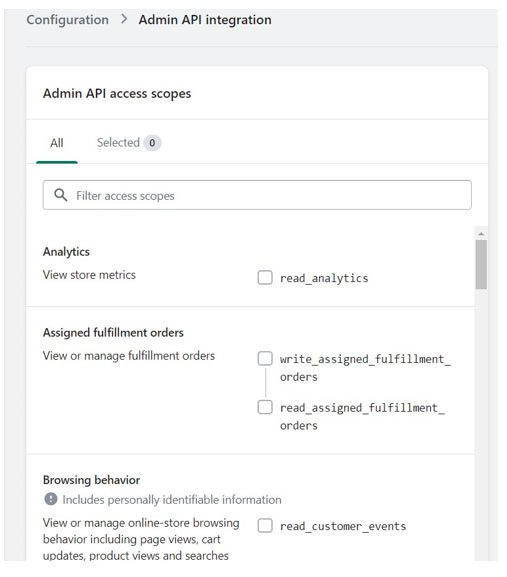Click the read_analytics scope label

324,278
